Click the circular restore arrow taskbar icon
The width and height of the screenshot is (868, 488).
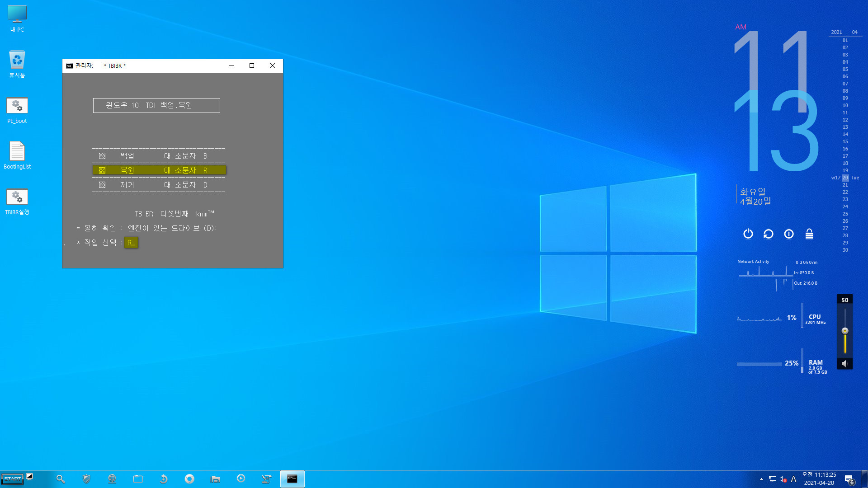click(x=164, y=479)
